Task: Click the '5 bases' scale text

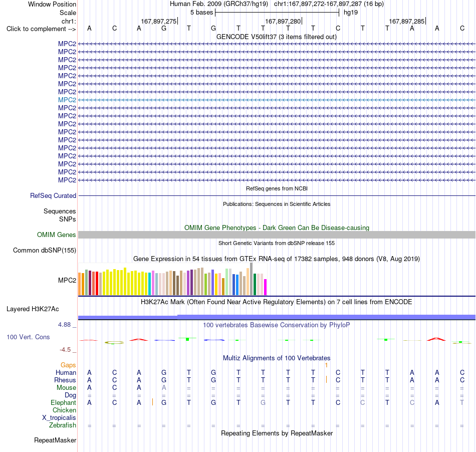Action: (201, 13)
